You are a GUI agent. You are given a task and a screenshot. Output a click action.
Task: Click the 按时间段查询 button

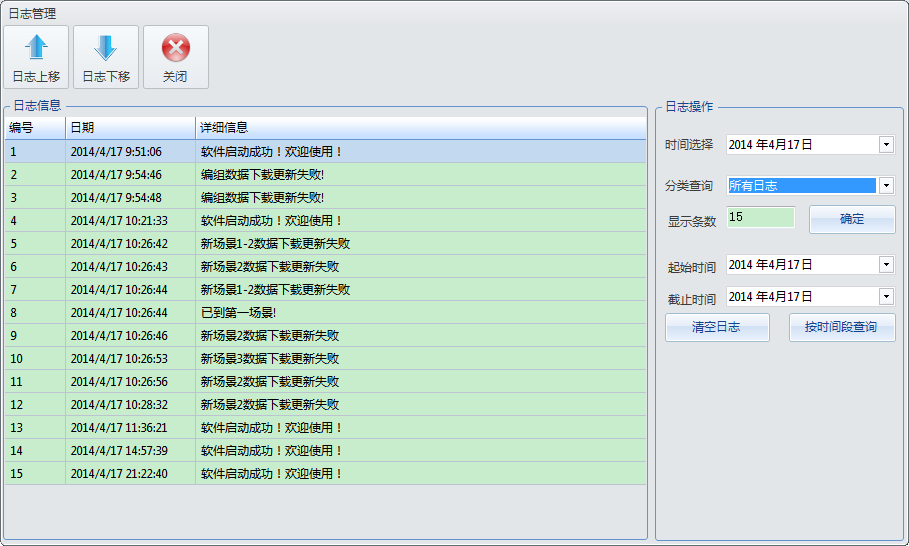(x=841, y=327)
